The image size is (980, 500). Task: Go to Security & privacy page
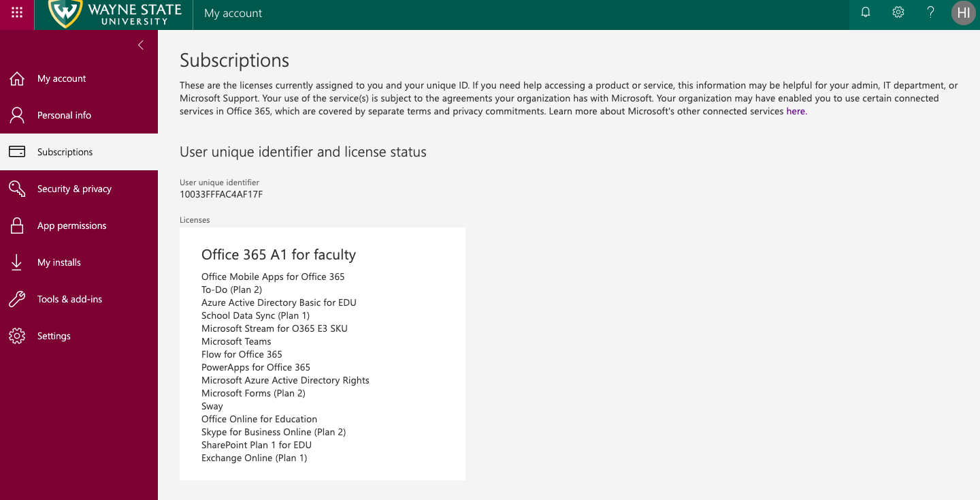(79, 189)
